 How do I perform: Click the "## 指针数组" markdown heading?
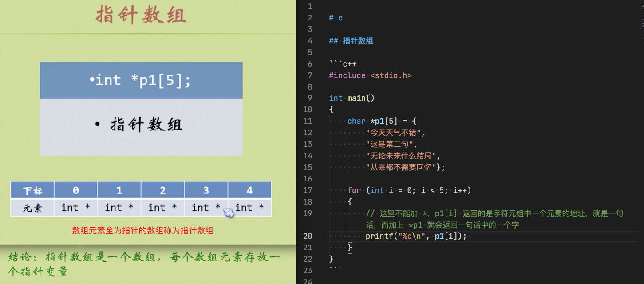tap(351, 41)
